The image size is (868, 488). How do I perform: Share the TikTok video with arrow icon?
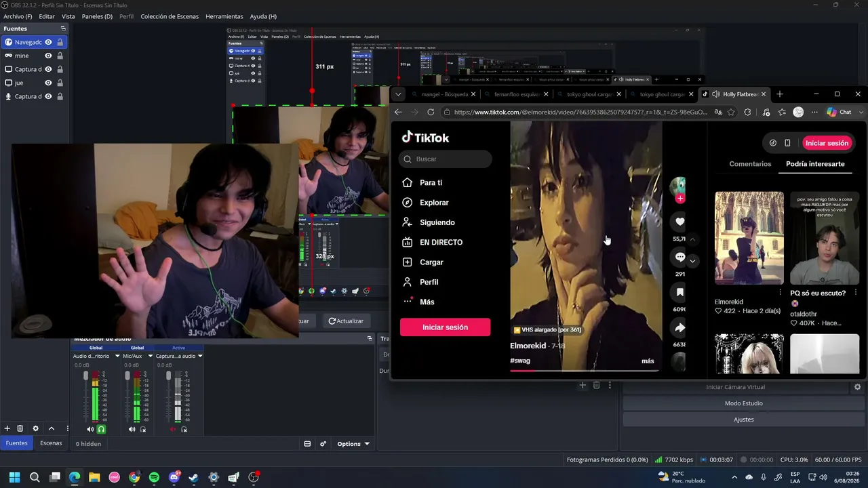pos(679,327)
